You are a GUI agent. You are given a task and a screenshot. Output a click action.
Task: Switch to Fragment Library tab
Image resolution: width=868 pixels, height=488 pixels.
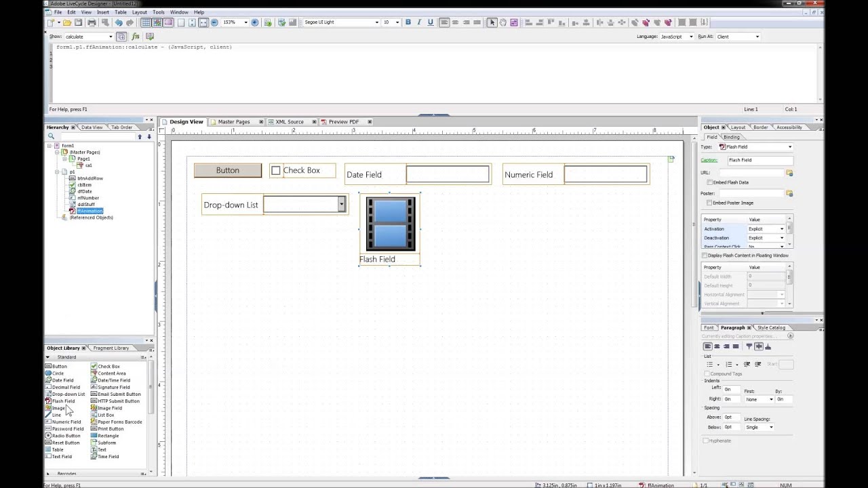(111, 348)
